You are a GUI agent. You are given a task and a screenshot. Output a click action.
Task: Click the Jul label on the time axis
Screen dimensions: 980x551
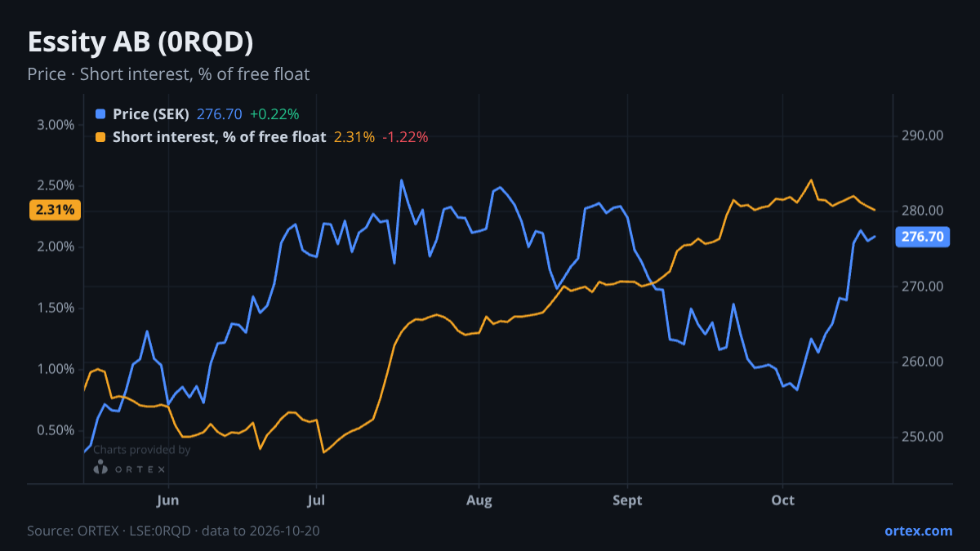315,500
